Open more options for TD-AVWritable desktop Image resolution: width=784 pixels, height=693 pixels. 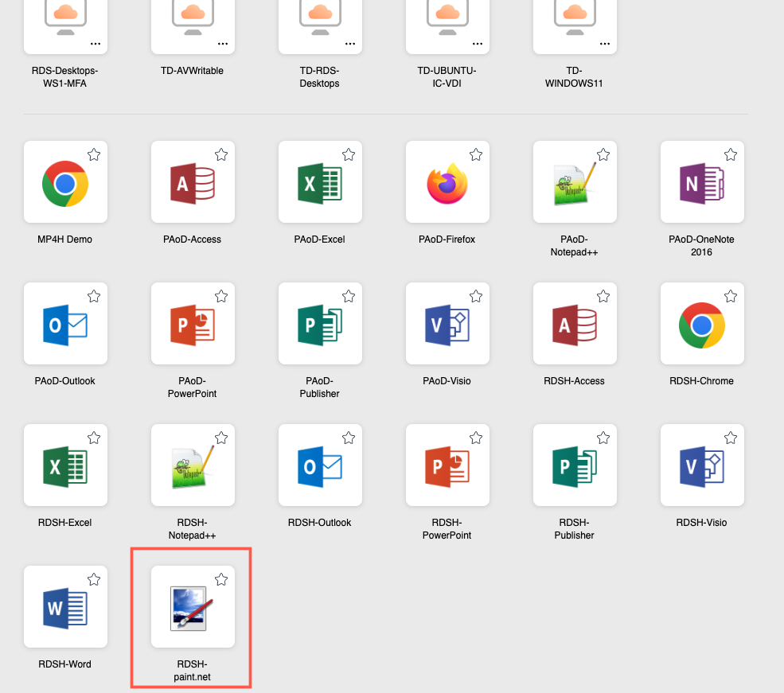click(223, 44)
